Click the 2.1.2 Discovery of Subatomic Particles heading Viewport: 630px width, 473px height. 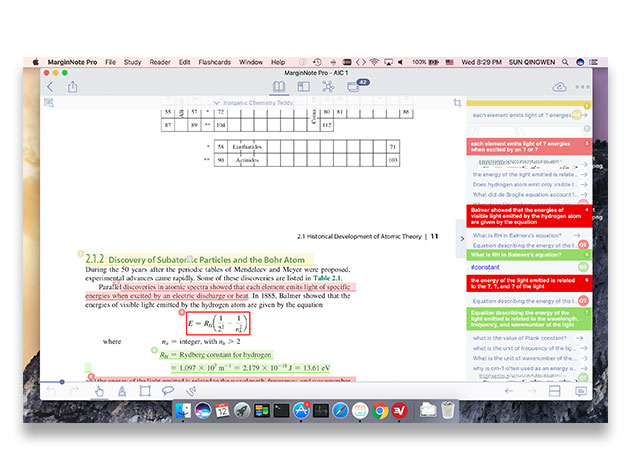point(195,259)
